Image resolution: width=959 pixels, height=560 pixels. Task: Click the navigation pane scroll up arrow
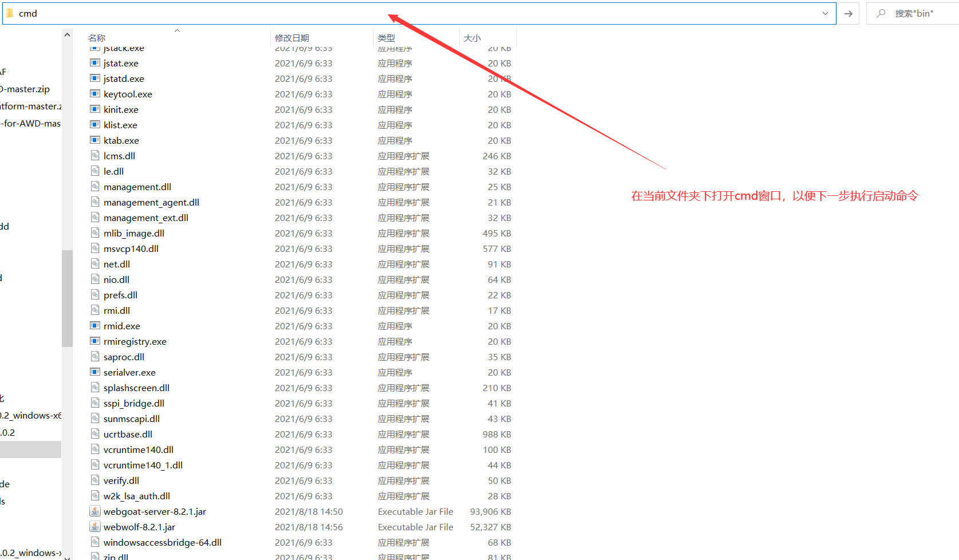click(67, 35)
